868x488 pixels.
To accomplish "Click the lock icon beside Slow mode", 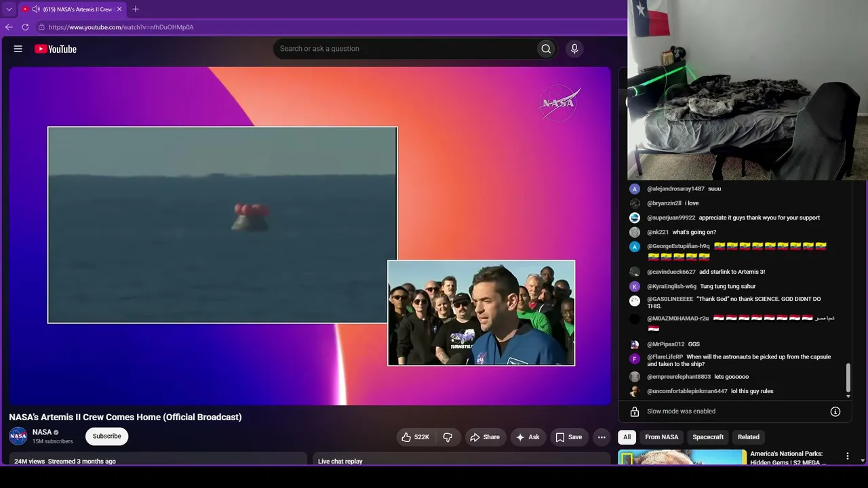I will [x=635, y=411].
